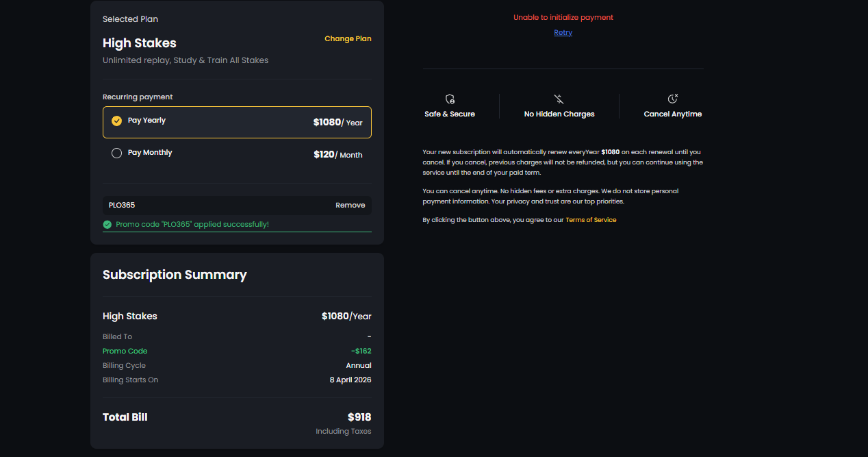Viewport: 868px width, 457px height.
Task: Click the $120/Month price label
Action: click(x=337, y=155)
